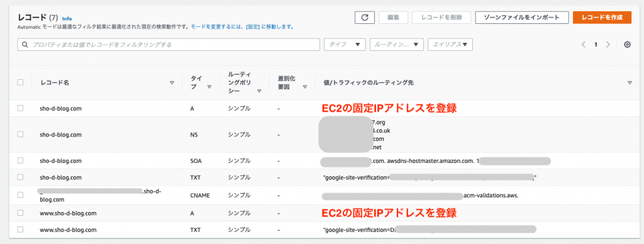Click page number 1

pyautogui.click(x=596, y=45)
